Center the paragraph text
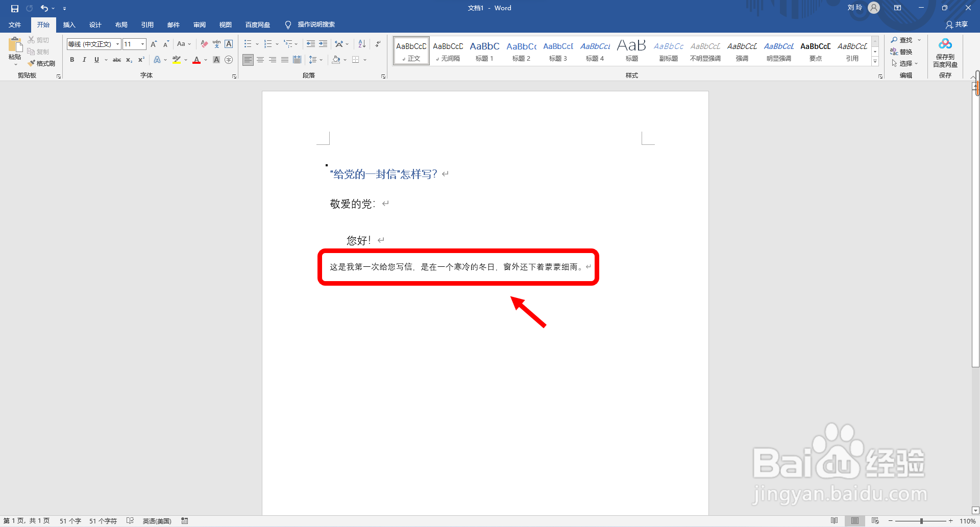Image resolution: width=980 pixels, height=527 pixels. (260, 60)
